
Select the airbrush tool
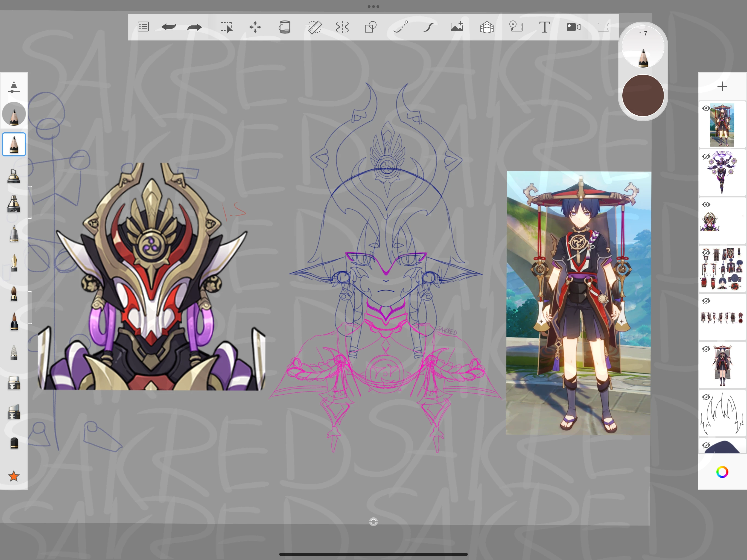point(14,203)
